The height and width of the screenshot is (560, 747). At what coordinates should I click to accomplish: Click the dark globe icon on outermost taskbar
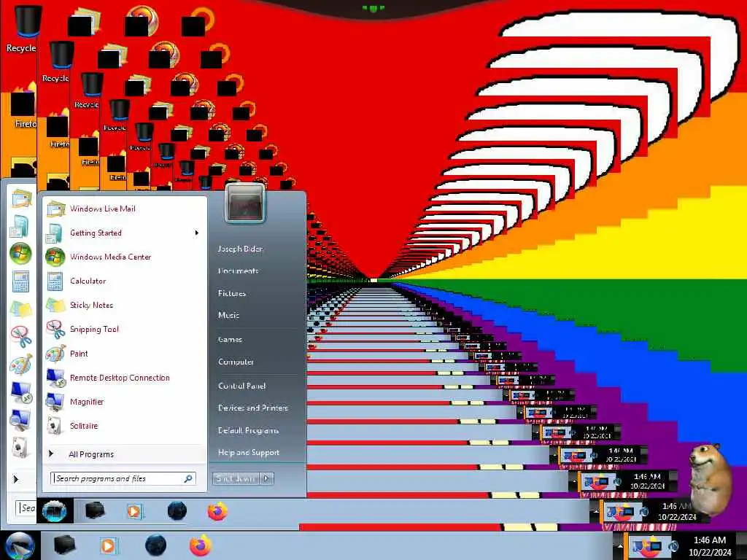[x=155, y=545]
